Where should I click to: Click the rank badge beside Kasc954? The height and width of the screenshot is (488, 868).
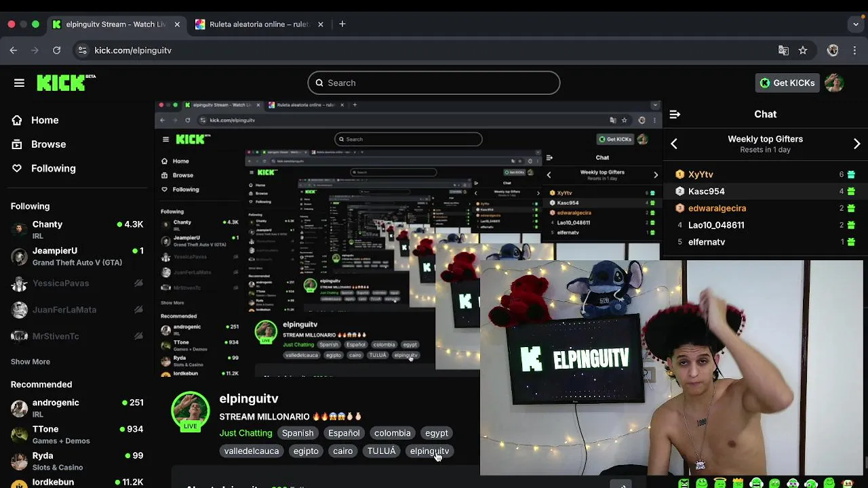(x=679, y=191)
